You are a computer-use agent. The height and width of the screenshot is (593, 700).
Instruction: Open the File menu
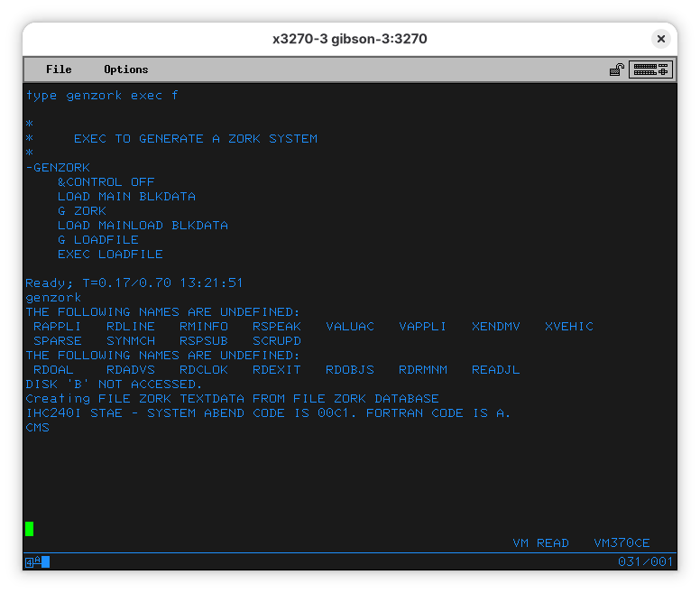click(x=59, y=69)
